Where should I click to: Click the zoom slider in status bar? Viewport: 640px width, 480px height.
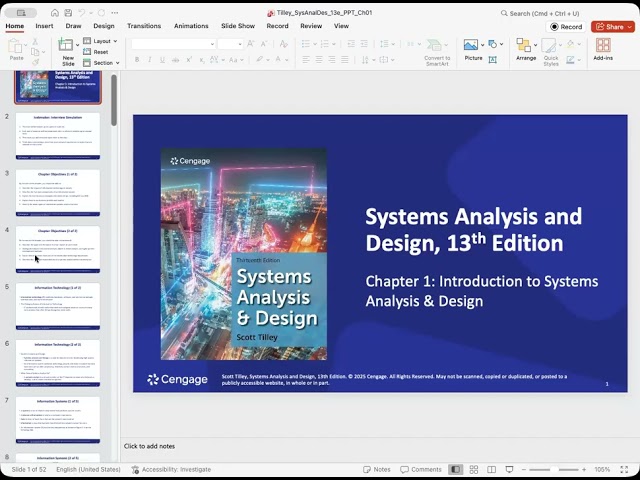tap(554, 469)
